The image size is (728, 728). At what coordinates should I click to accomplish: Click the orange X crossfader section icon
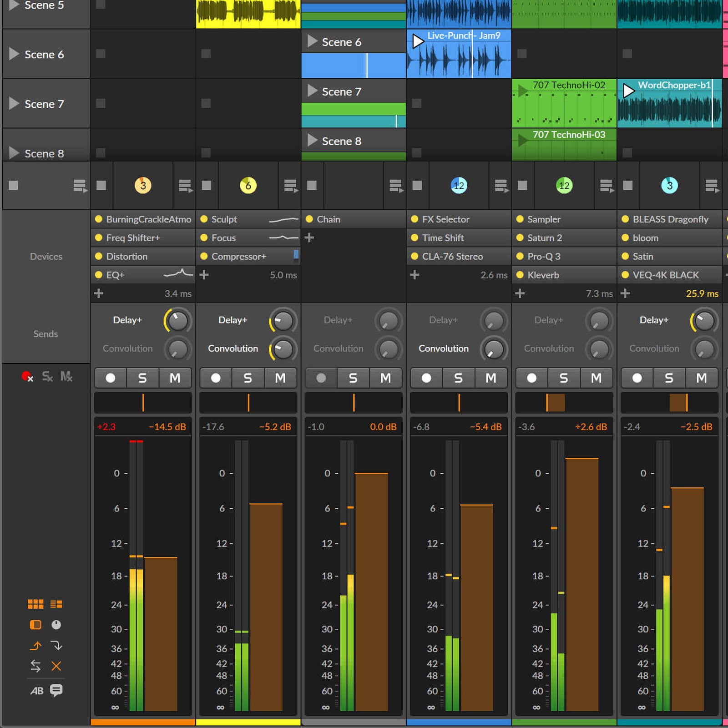56,666
